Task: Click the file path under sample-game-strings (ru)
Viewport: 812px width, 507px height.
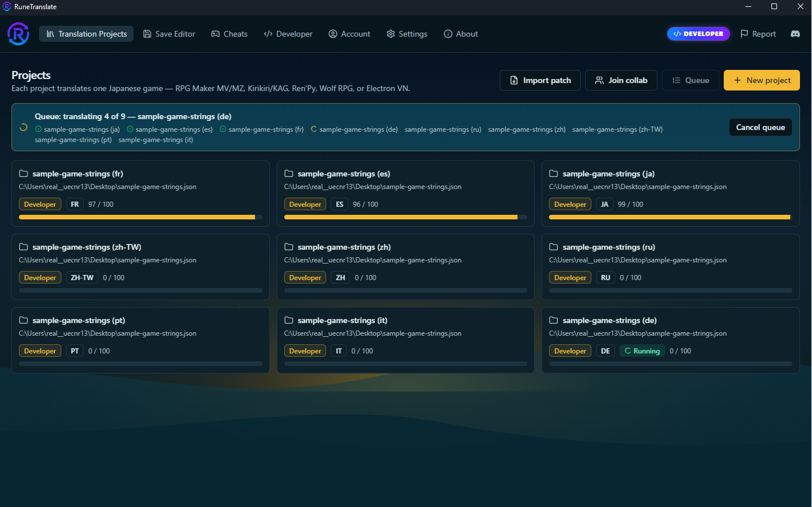Action: tap(638, 260)
